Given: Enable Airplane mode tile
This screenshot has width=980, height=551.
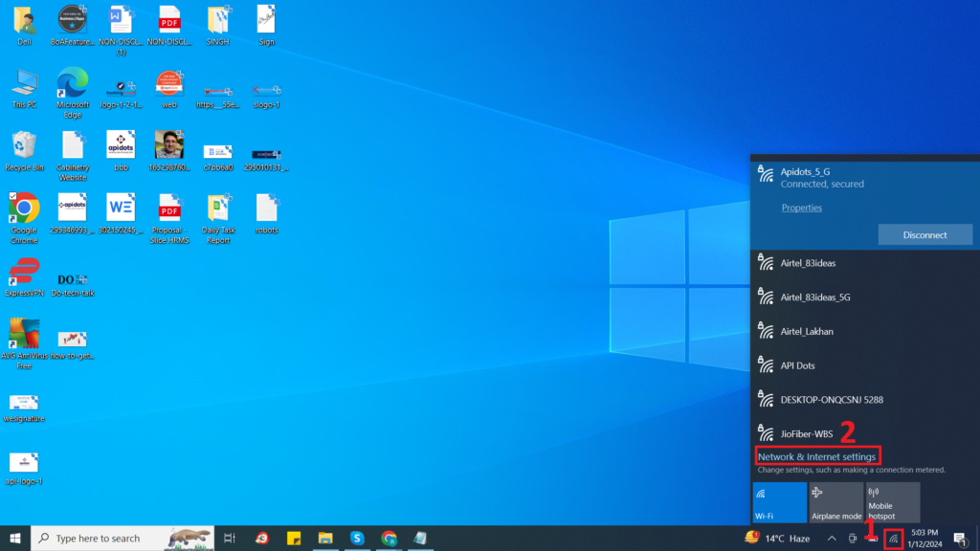Looking at the screenshot, I should coord(835,502).
